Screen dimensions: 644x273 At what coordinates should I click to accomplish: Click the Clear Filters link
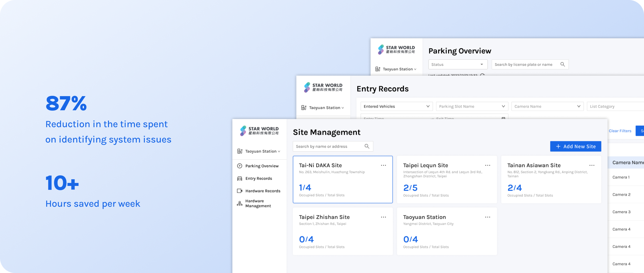620,131
